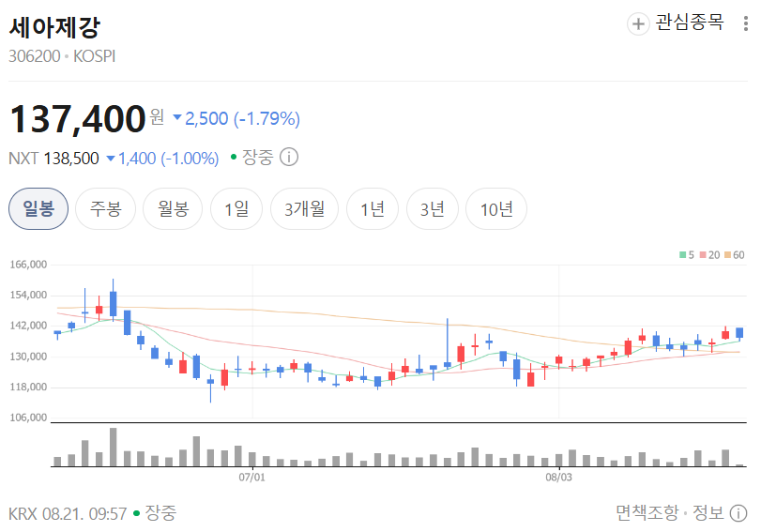Open the info icon beside 면책조항 정보
761x532 pixels.
click(x=738, y=513)
